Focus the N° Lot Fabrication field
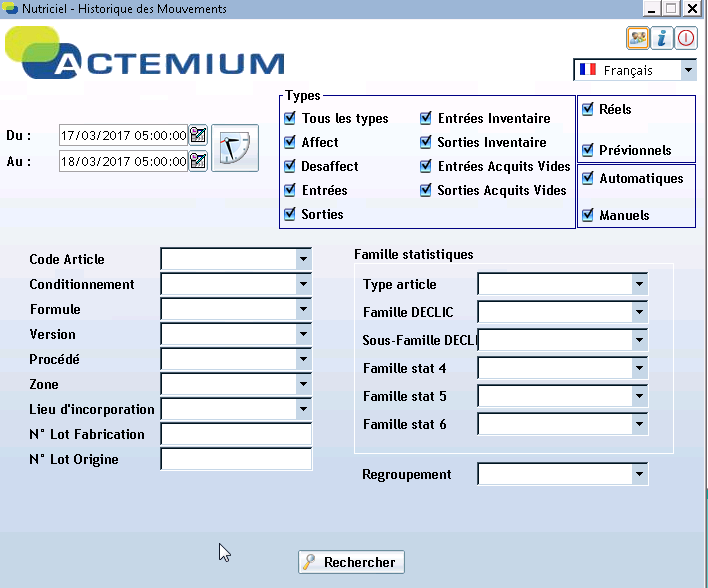 (236, 434)
